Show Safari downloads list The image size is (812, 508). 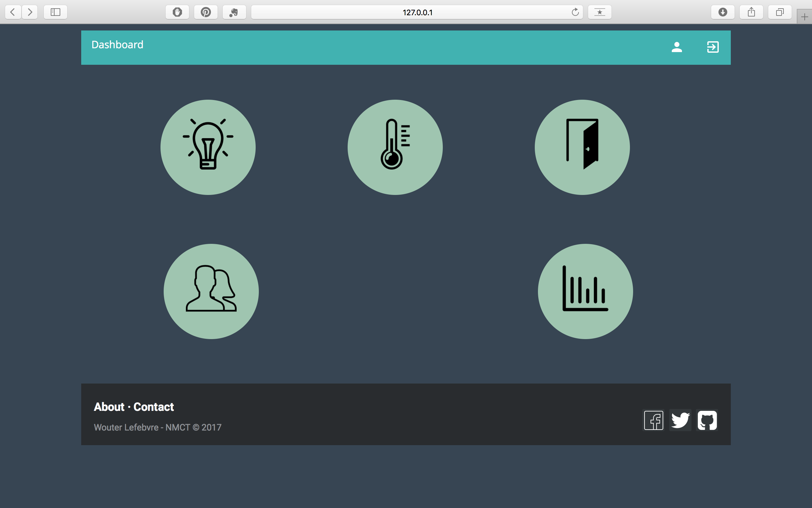pos(723,12)
